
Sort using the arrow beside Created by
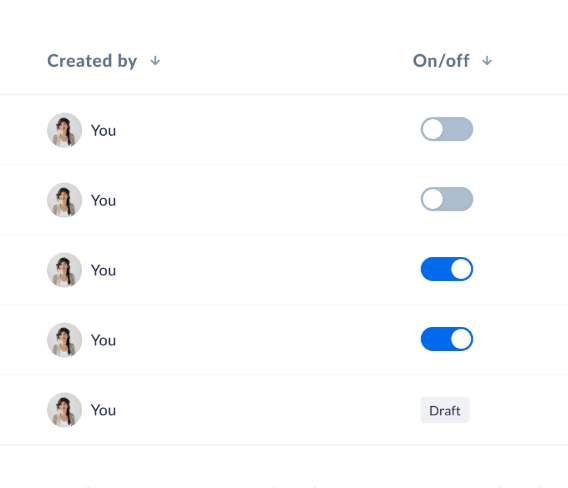(x=155, y=61)
